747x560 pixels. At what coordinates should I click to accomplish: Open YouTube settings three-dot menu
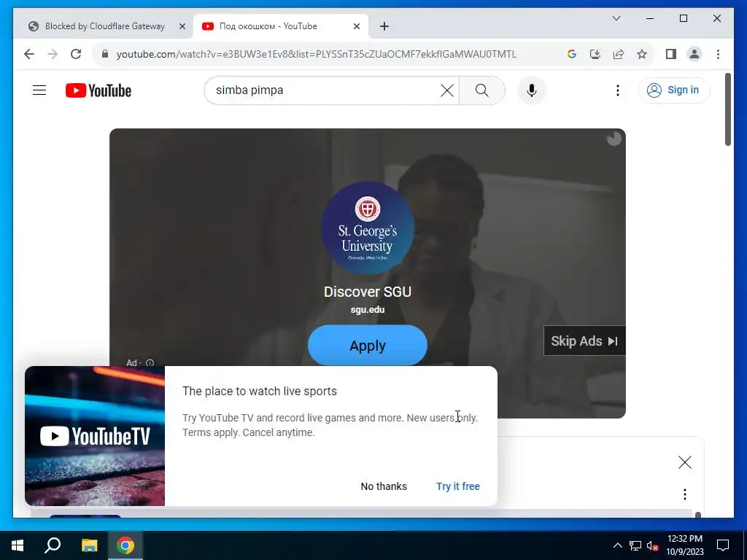click(617, 90)
